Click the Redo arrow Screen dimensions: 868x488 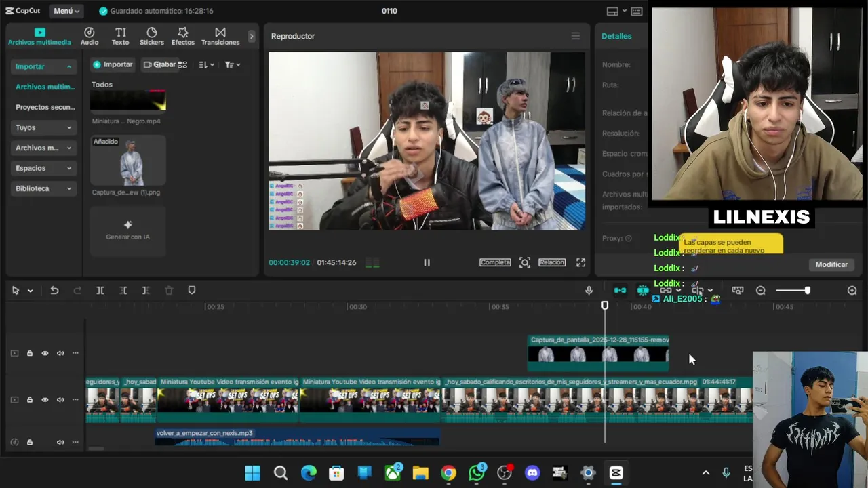(x=77, y=290)
